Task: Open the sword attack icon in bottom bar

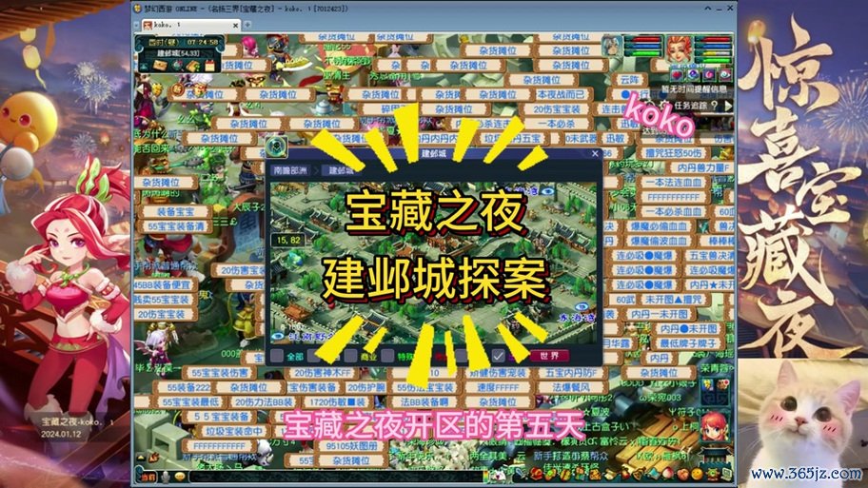Action: point(520,473)
